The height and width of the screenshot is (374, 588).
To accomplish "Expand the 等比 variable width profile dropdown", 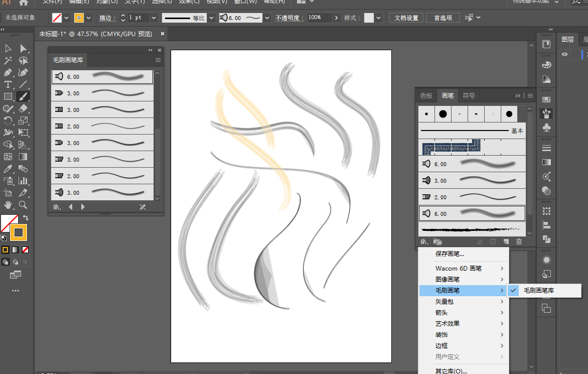I will click(x=212, y=18).
